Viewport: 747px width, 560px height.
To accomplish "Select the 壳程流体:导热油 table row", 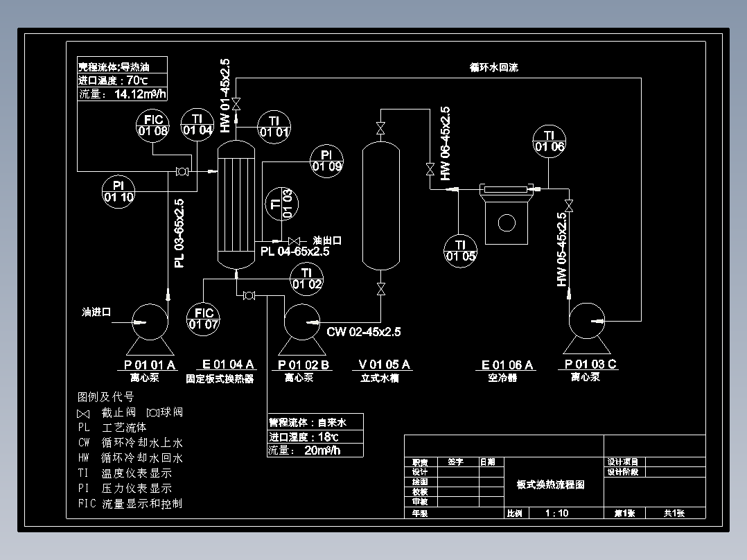I will (x=123, y=65).
